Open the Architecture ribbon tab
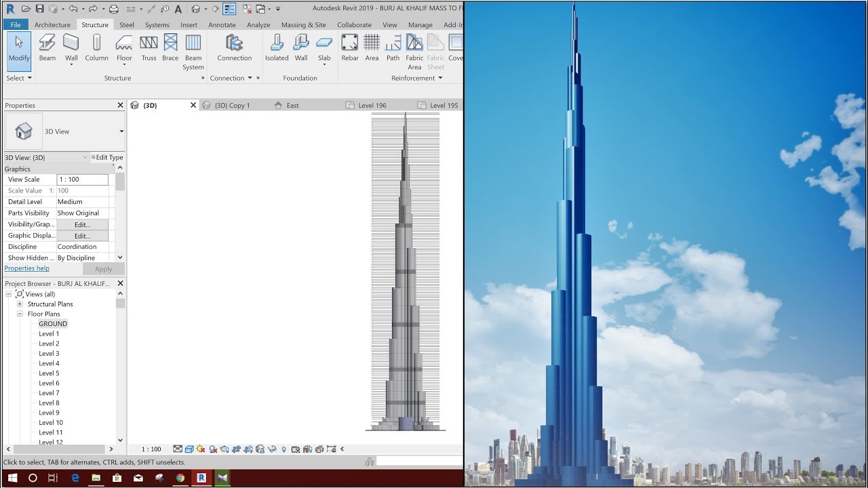868x488 pixels. coord(52,25)
